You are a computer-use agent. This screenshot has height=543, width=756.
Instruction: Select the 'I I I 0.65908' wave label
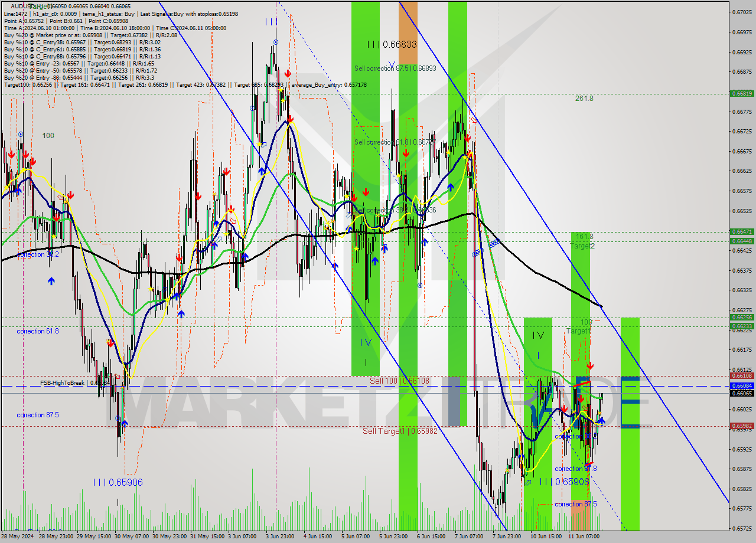[564, 482]
